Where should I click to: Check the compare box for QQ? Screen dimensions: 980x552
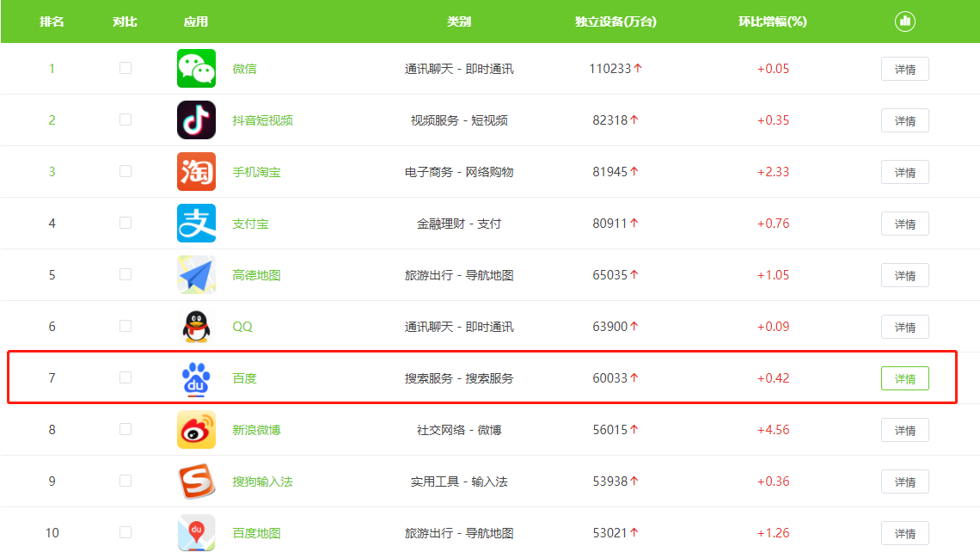point(126,326)
